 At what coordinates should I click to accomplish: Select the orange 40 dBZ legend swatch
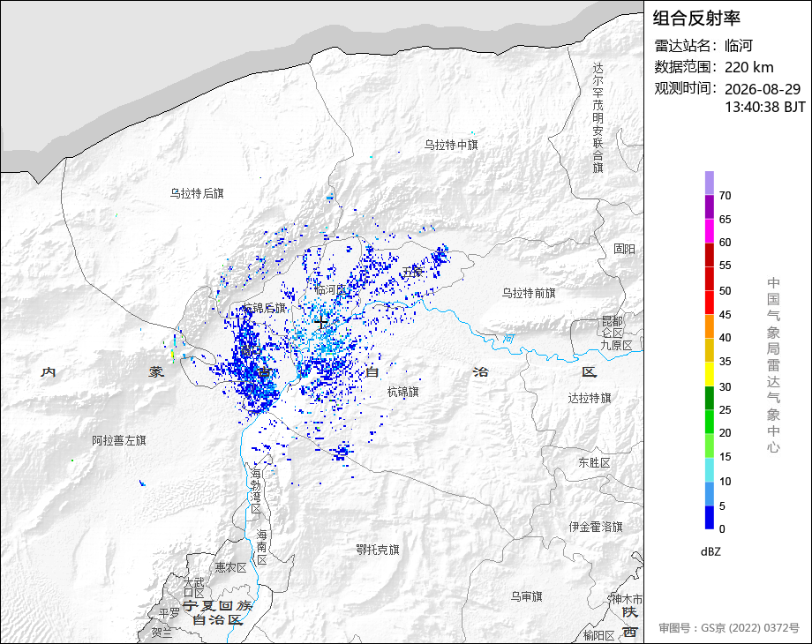click(710, 326)
